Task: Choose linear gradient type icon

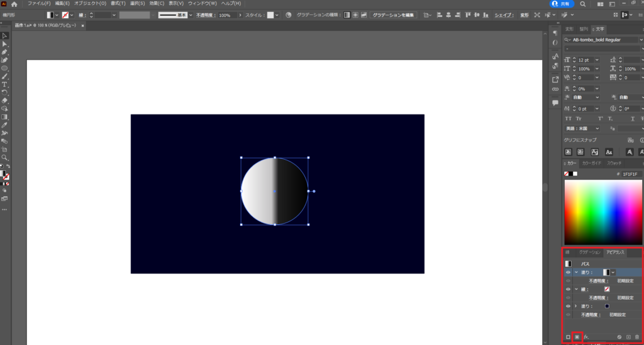Action: (347, 15)
